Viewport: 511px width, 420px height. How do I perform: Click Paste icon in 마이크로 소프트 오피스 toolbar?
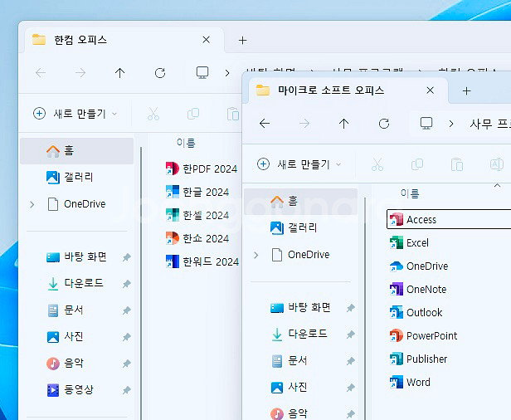(x=457, y=164)
